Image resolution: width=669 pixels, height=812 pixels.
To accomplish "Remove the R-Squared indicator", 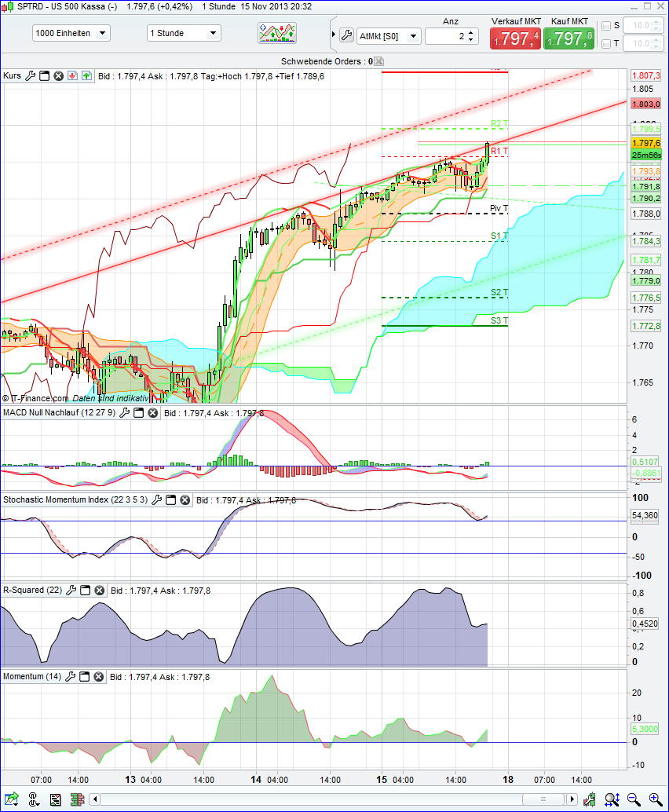I will coord(99,590).
